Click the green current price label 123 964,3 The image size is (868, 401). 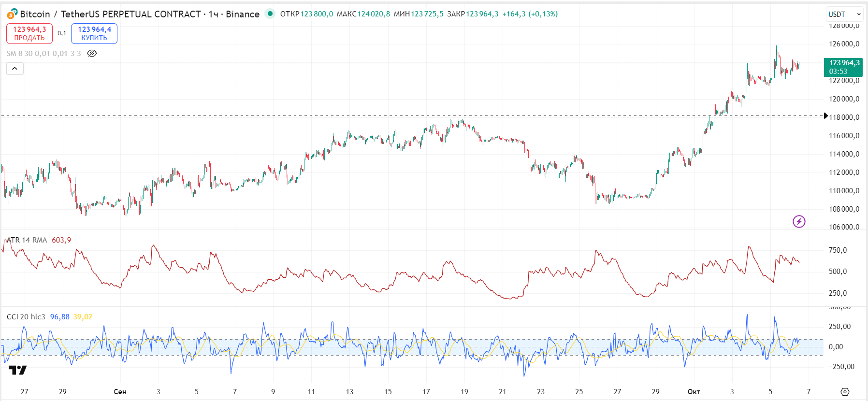point(843,67)
